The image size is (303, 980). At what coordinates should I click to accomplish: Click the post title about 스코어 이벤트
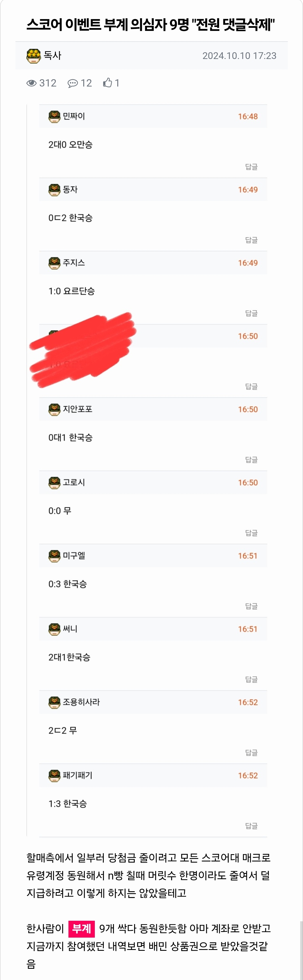pyautogui.click(x=151, y=25)
